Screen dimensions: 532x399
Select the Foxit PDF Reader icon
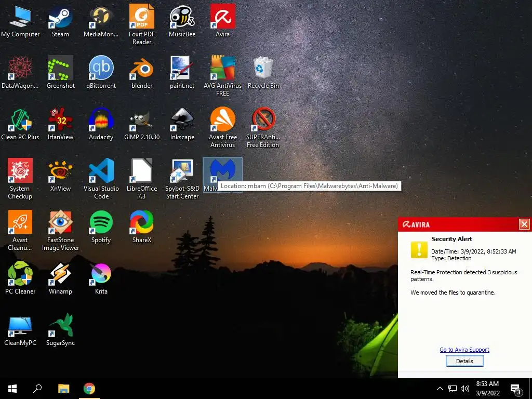tap(142, 25)
